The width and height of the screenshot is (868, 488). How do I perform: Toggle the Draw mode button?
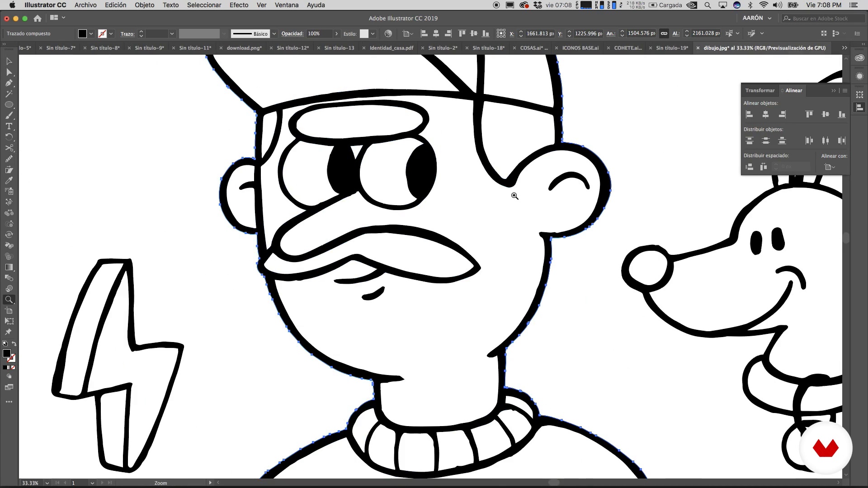9,376
